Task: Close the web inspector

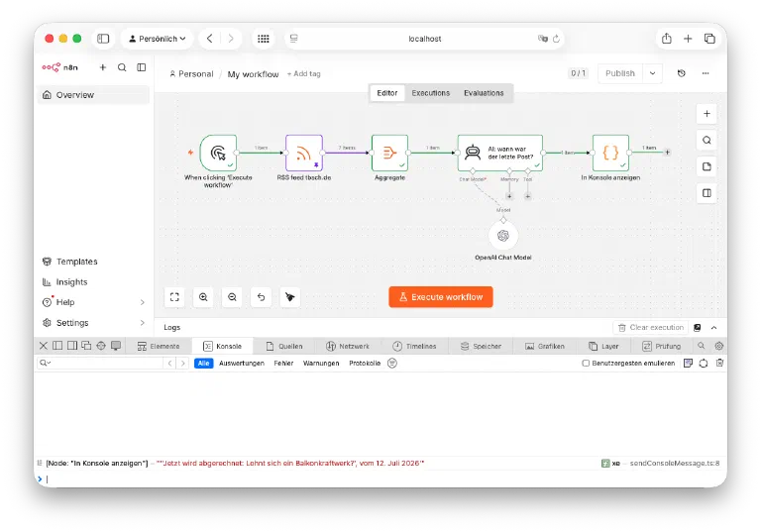Action: click(44, 346)
